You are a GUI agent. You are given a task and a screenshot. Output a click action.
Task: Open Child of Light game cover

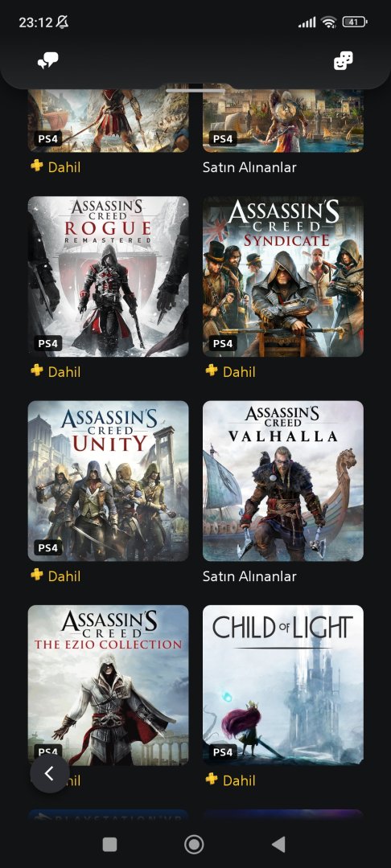(283, 685)
